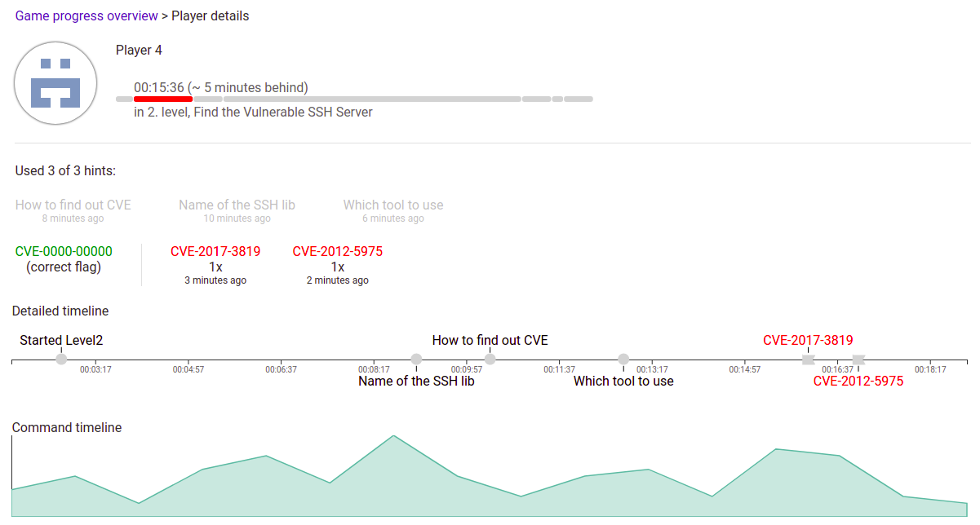The height and width of the screenshot is (525, 980).
Task: Click the Player 4 robot avatar
Action: point(55,83)
